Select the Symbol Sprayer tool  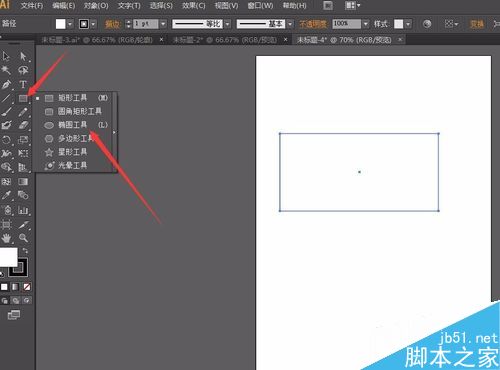tap(6, 210)
